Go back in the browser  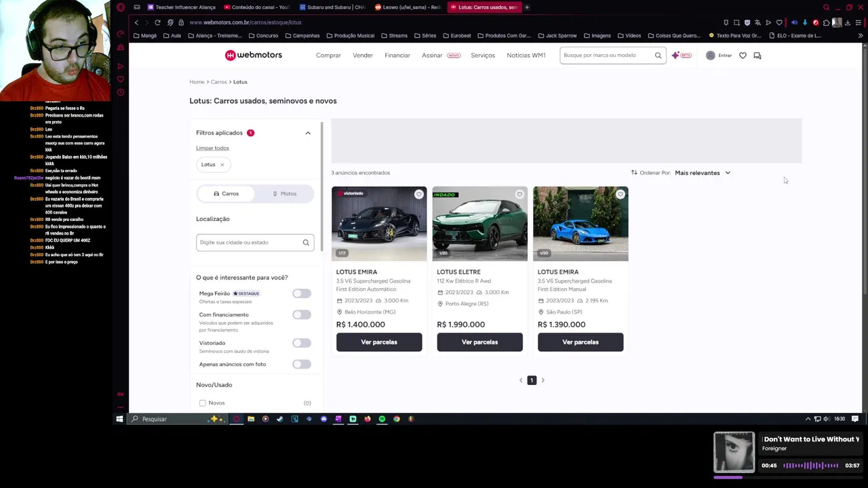[136, 22]
